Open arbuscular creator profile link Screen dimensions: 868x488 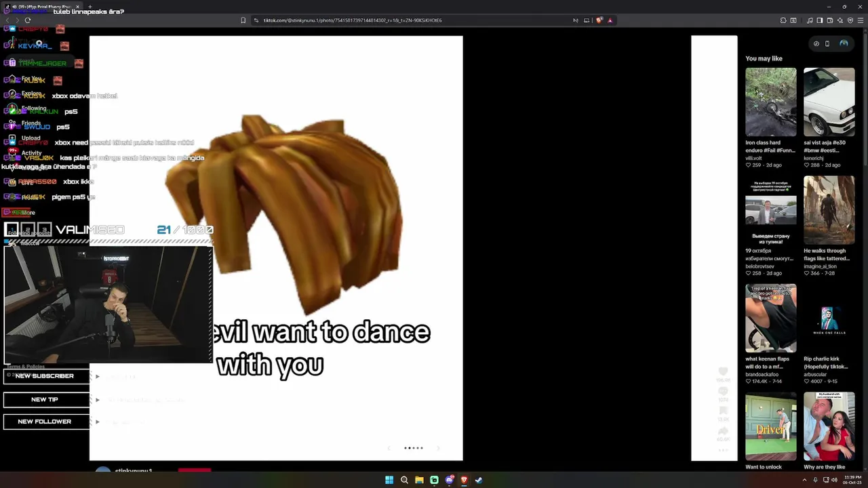tap(816, 374)
